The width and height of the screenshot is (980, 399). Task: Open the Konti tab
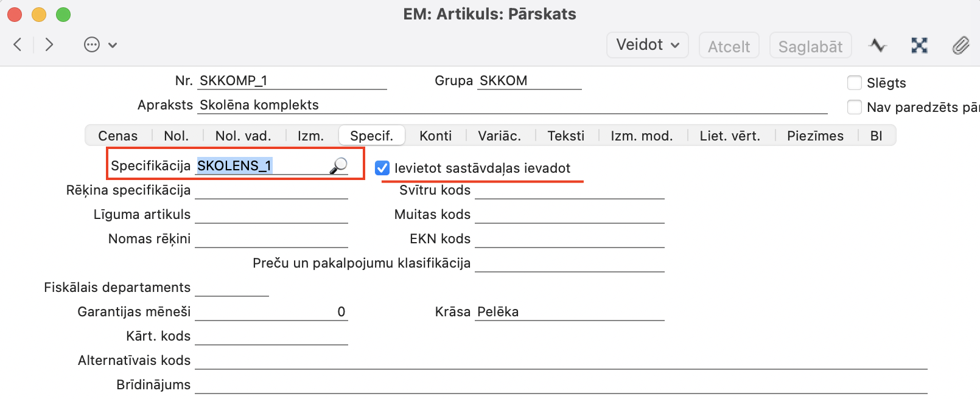pos(435,136)
